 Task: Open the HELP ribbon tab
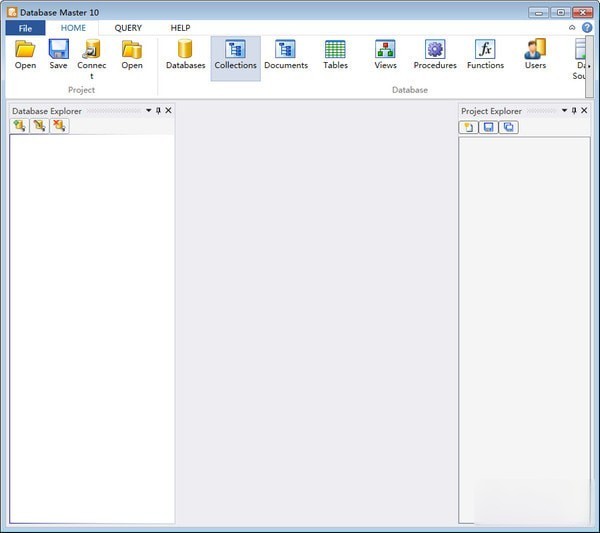tap(180, 28)
